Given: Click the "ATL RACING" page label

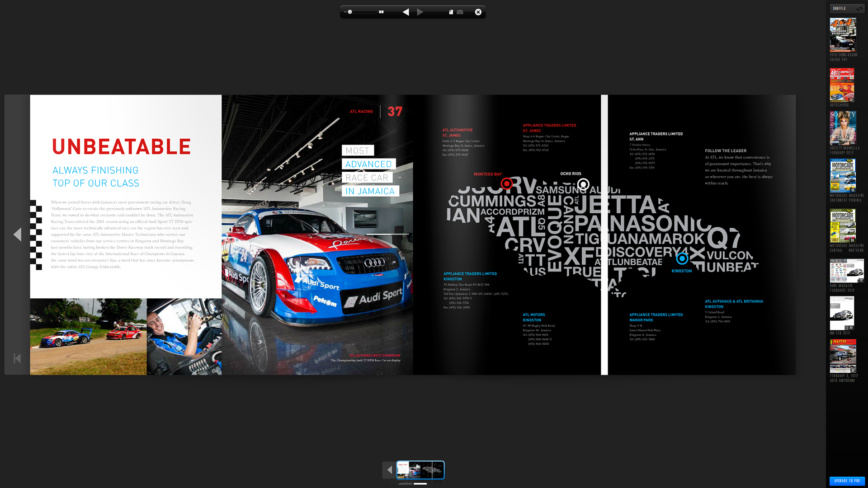Looking at the screenshot, I should pyautogui.click(x=361, y=112).
